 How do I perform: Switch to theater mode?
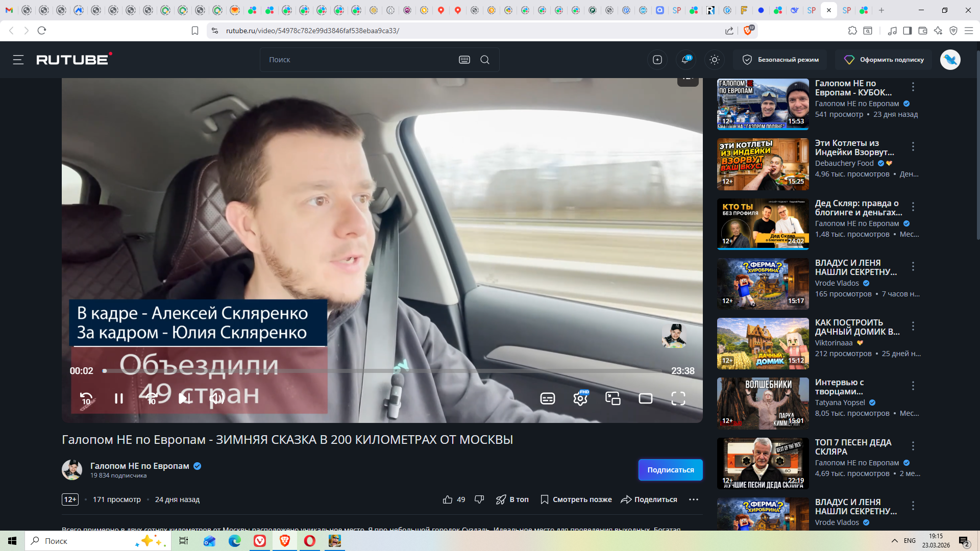pyautogui.click(x=646, y=398)
